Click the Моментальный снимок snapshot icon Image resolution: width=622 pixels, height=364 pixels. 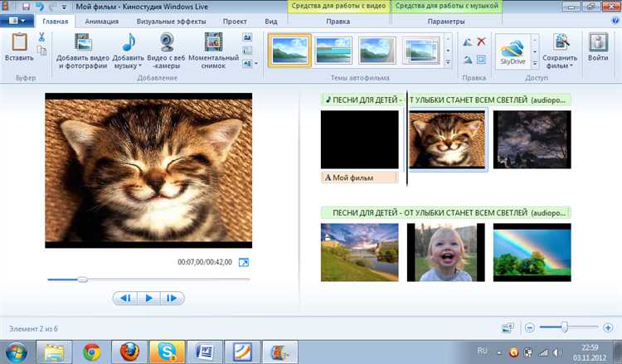pyautogui.click(x=213, y=41)
